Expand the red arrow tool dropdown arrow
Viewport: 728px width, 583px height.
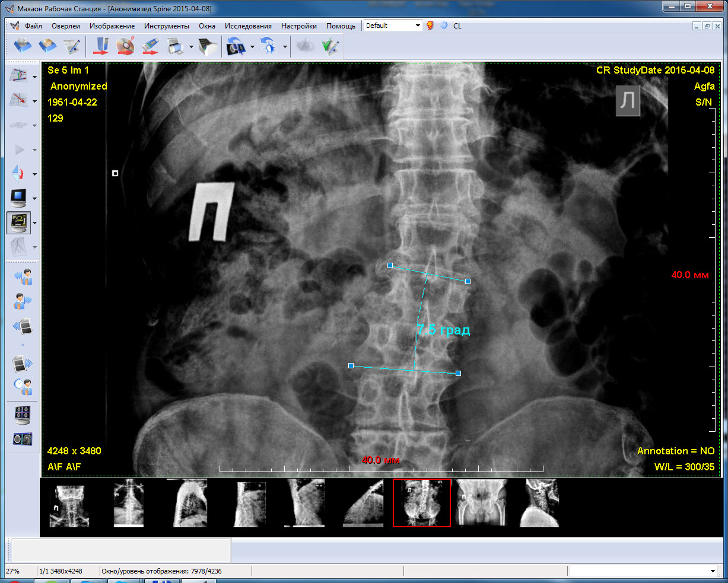point(34,101)
